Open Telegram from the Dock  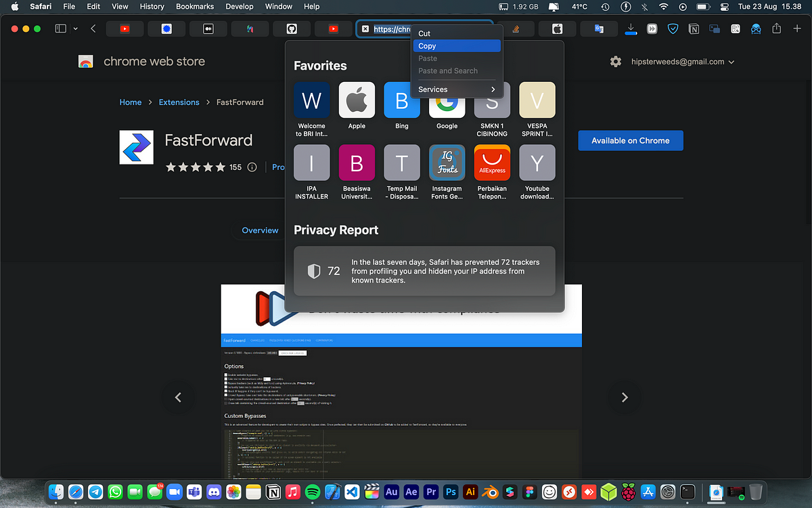coord(96,492)
